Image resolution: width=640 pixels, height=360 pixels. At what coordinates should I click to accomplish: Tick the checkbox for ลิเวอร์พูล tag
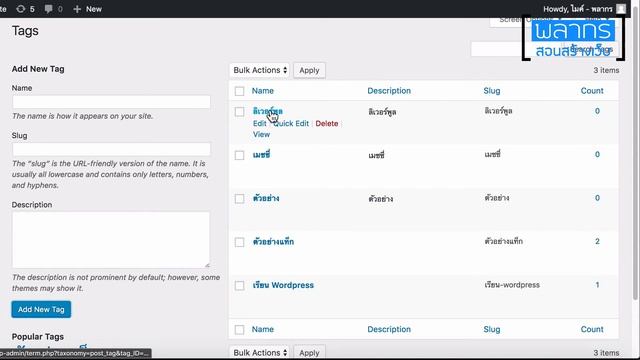tap(240, 111)
